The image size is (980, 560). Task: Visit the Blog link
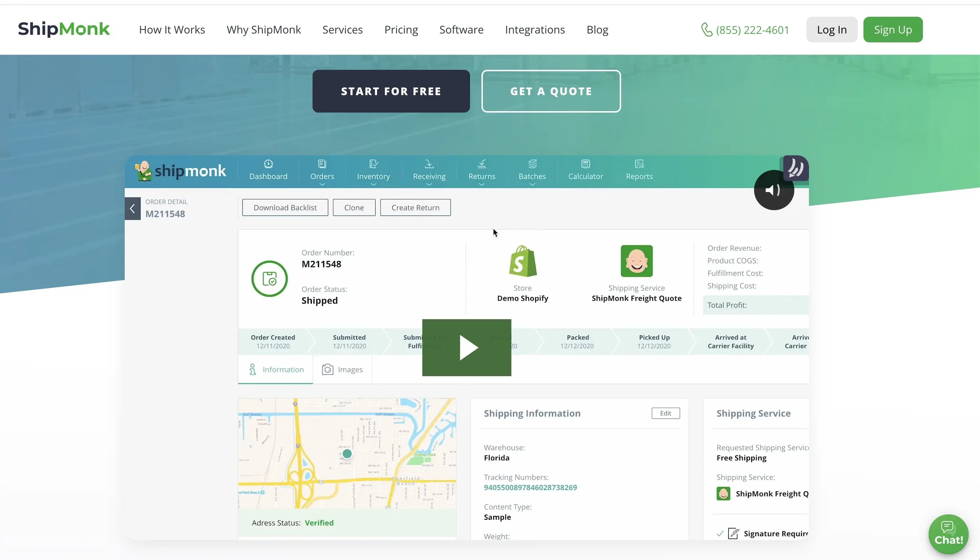click(x=597, y=30)
